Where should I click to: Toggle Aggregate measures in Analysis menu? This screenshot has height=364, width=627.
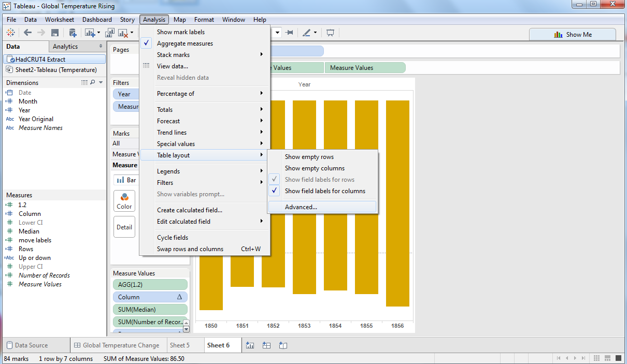pos(185,43)
